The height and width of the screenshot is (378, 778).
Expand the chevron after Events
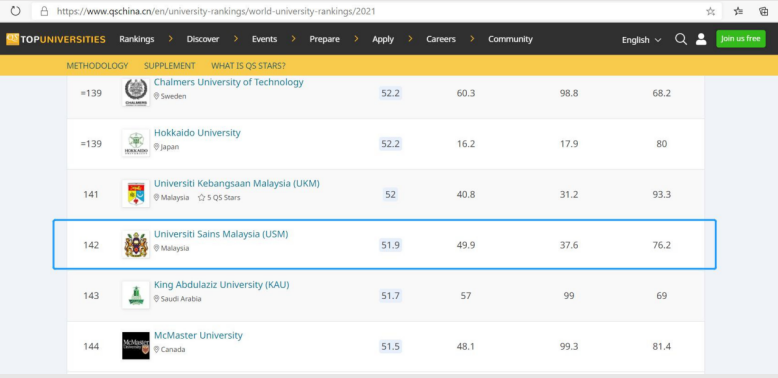click(293, 39)
